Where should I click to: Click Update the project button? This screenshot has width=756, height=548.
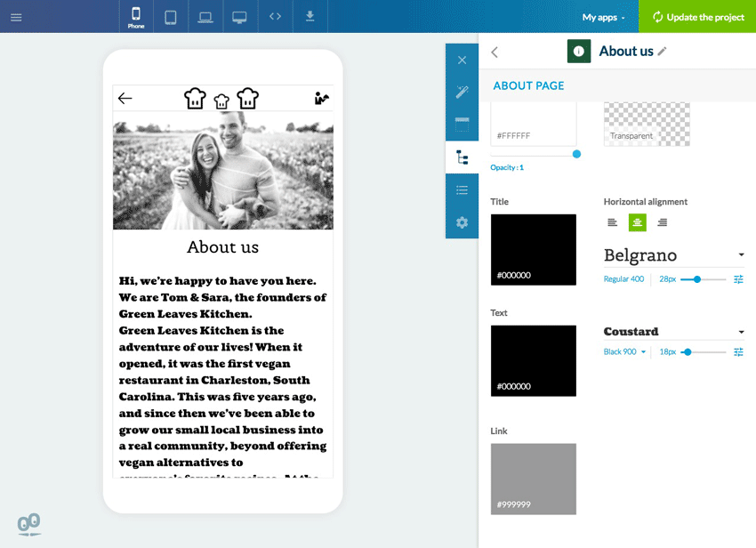(x=697, y=17)
